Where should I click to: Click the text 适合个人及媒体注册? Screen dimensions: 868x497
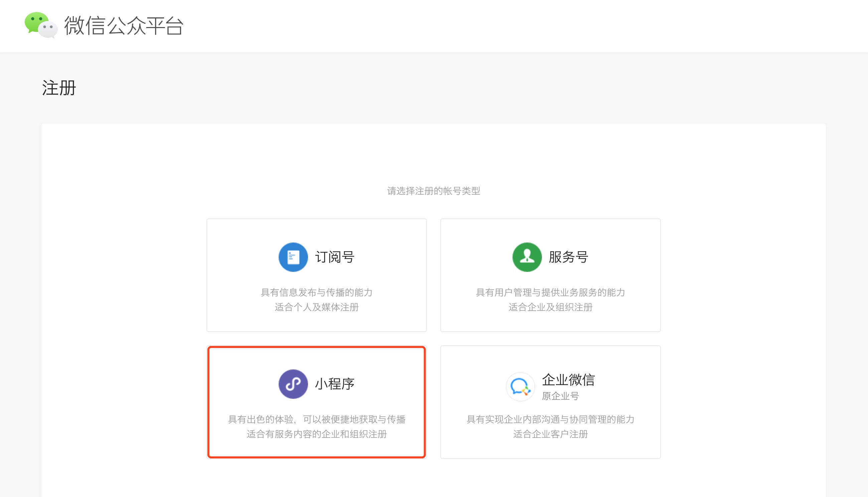(317, 307)
